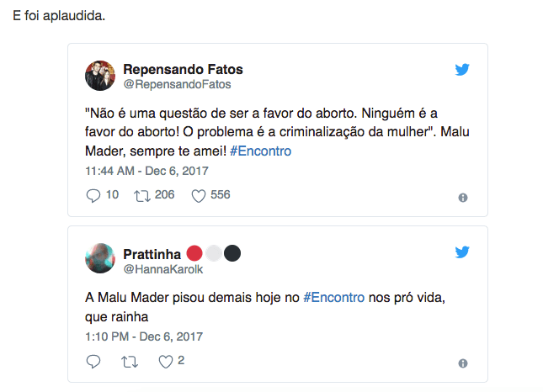Open Repensando Fatos profile picture
The image size is (543, 392).
[x=100, y=76]
